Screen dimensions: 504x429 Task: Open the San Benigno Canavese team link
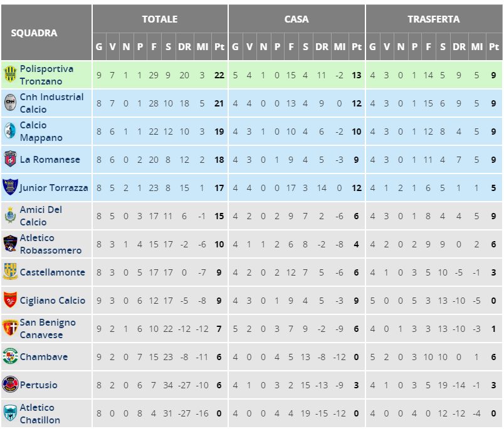(48, 329)
